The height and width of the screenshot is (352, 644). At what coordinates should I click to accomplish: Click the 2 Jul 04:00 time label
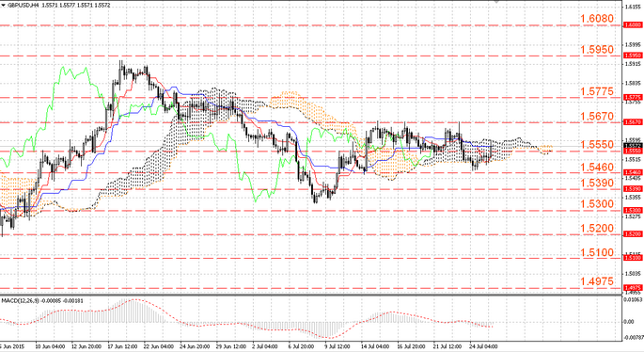pos(265,346)
